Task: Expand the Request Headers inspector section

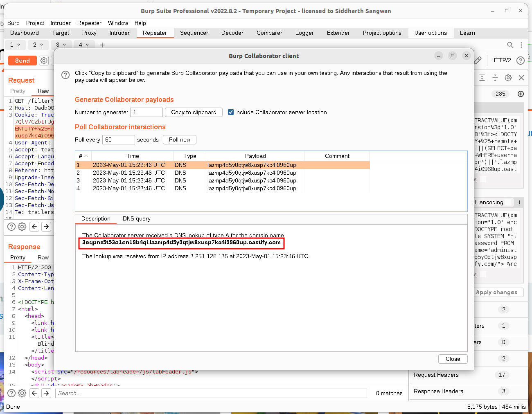Action: 468,375
